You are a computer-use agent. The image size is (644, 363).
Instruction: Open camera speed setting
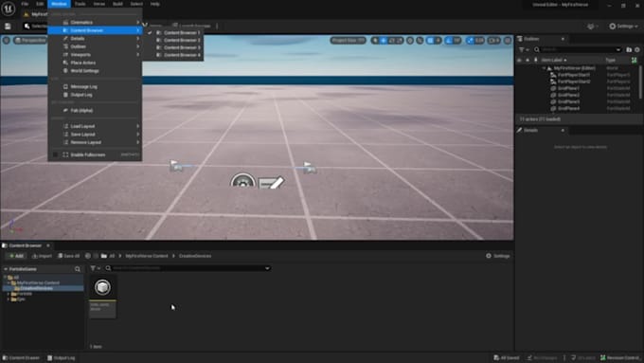pyautogui.click(x=494, y=41)
